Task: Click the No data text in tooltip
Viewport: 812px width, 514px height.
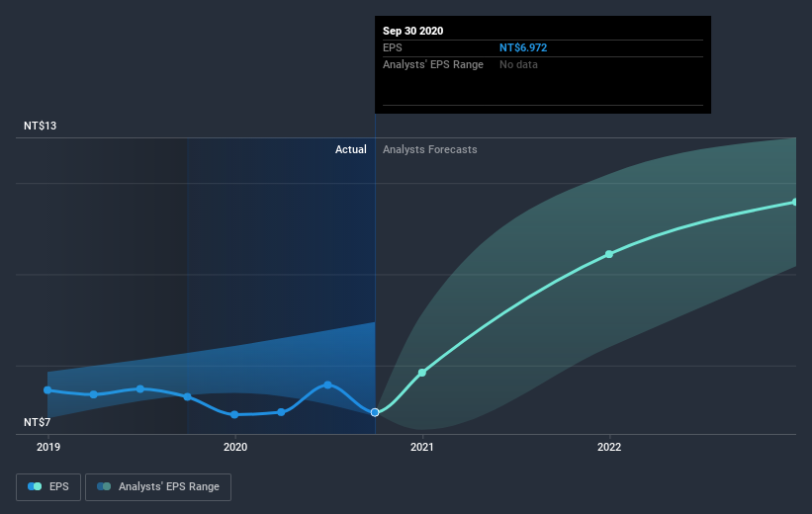Action: pos(518,64)
